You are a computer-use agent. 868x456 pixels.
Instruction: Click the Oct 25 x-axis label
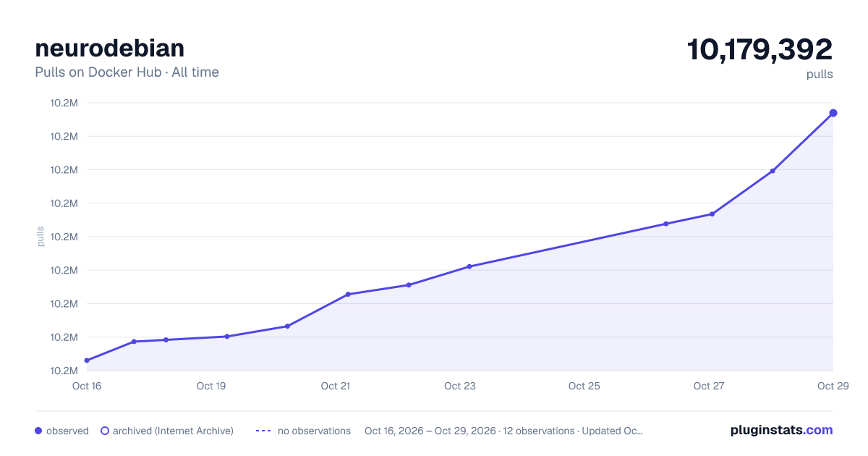pos(584,386)
